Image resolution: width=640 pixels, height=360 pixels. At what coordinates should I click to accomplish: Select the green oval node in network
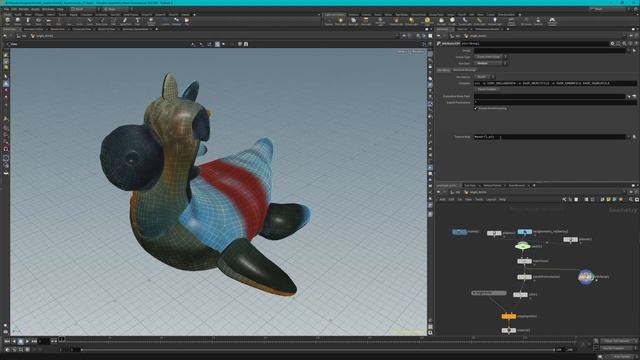tap(522, 246)
